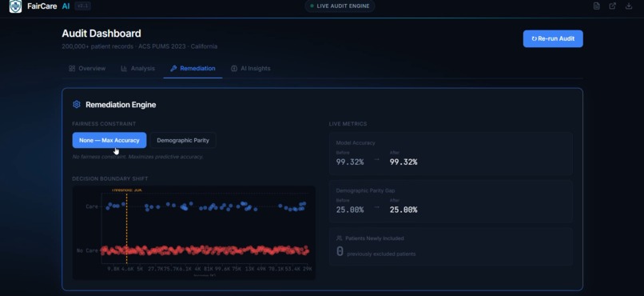Switch to the Analysis tab
This screenshot has height=296, width=644.
[137, 68]
